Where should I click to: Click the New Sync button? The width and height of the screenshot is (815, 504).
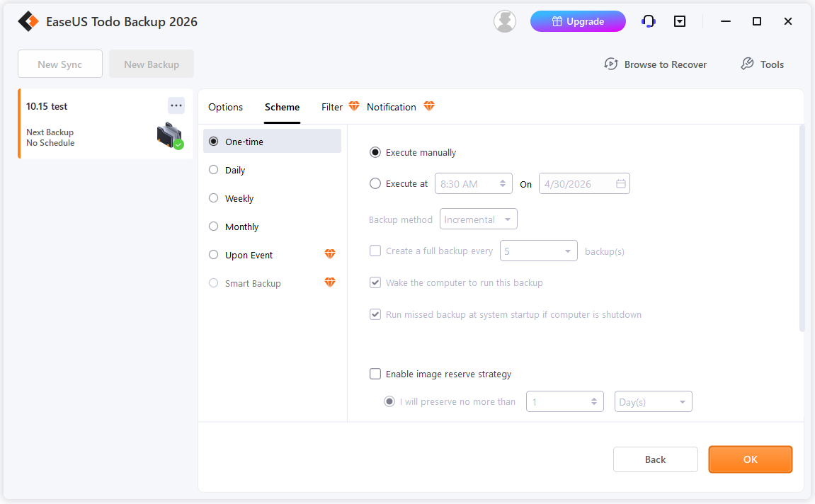coord(59,64)
